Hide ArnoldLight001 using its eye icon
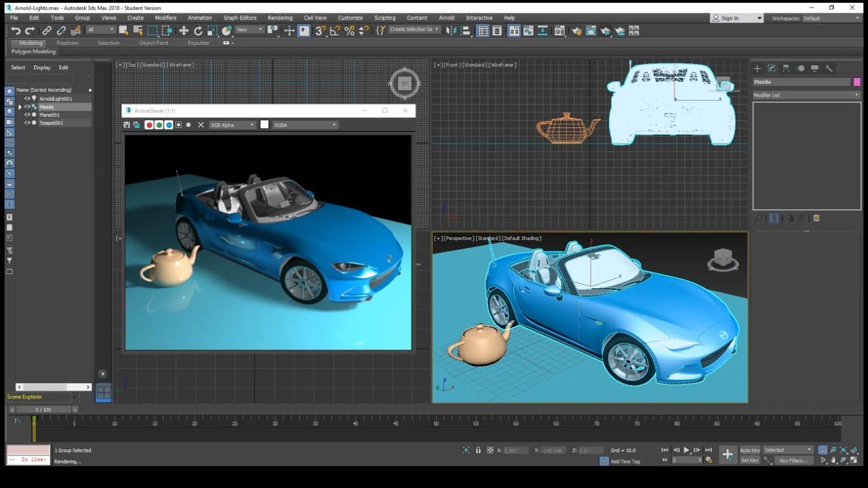The image size is (868, 488). point(27,99)
